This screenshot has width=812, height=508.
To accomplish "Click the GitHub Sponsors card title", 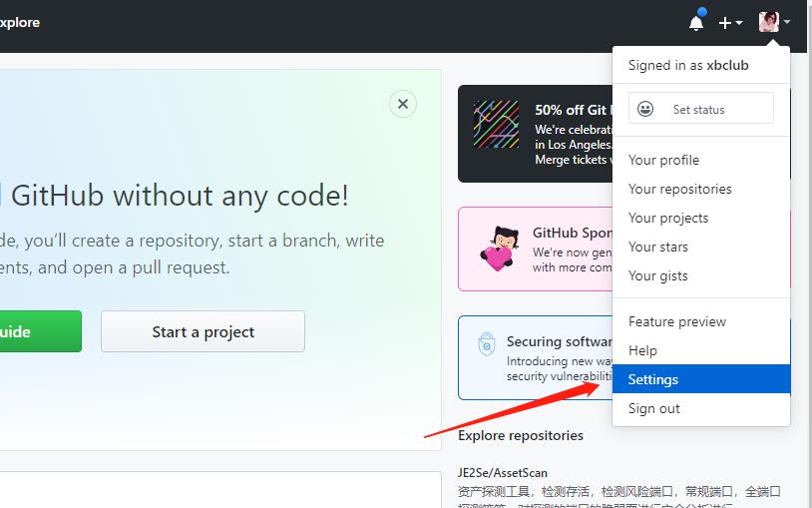I will 573,234.
